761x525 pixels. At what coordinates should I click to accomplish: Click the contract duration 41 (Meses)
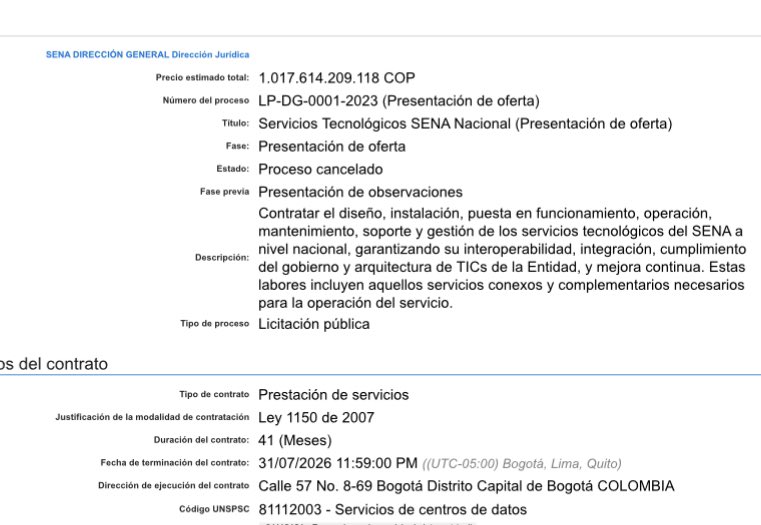(295, 441)
